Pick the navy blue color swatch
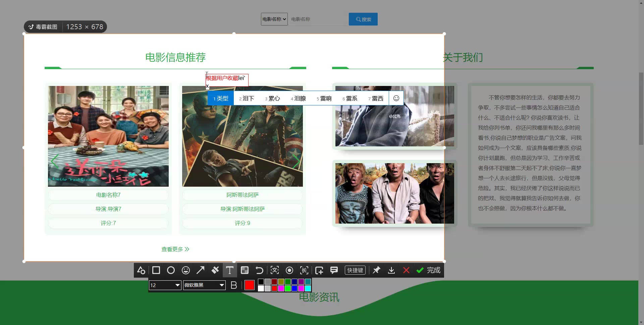Screen dimensions: 644x325 click(294, 282)
